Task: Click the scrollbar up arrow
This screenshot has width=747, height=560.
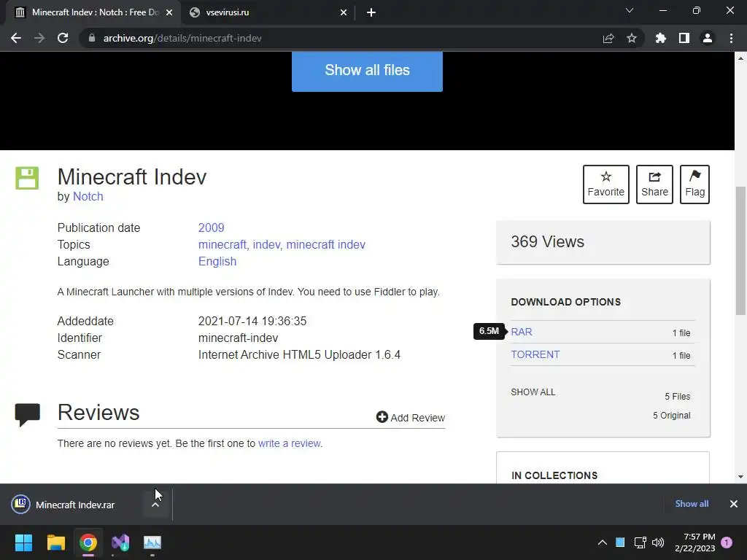Action: [x=740, y=58]
